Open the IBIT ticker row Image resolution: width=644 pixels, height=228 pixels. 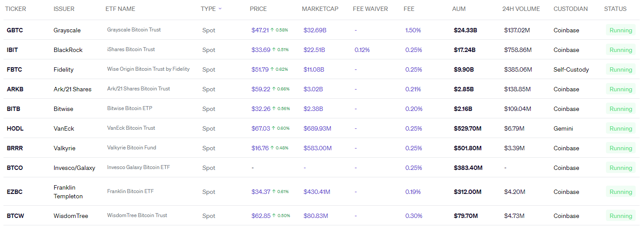12,50
